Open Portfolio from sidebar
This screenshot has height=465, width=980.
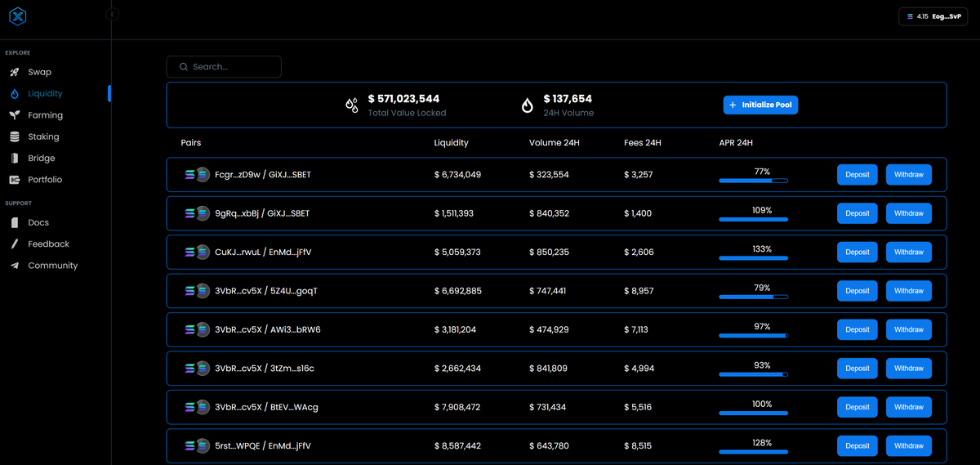click(45, 179)
